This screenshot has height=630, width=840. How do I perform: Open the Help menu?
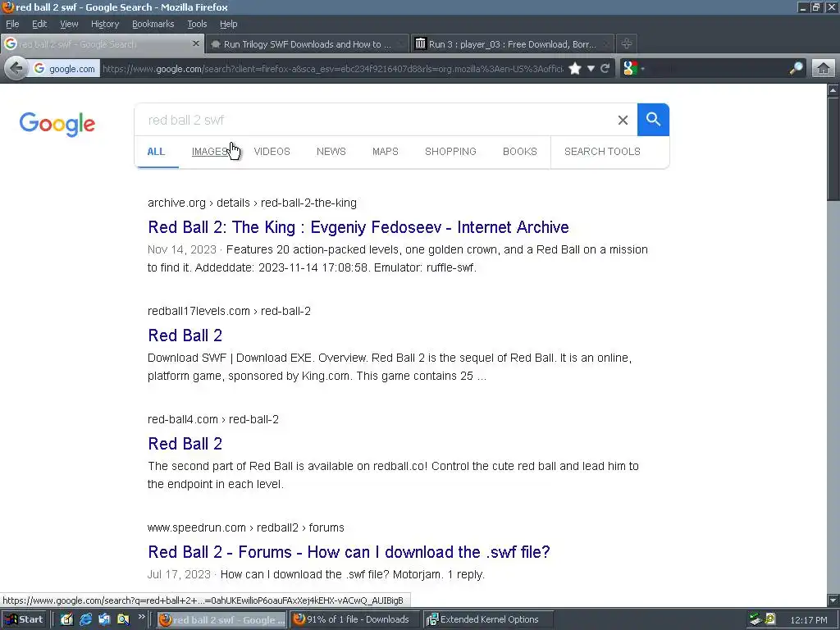point(228,24)
